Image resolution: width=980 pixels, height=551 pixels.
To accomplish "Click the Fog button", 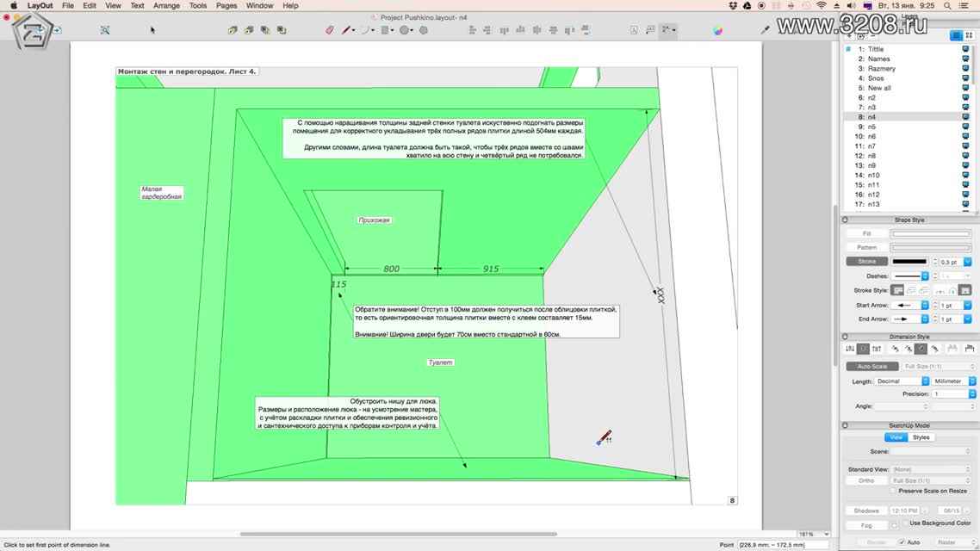I will pyautogui.click(x=866, y=525).
